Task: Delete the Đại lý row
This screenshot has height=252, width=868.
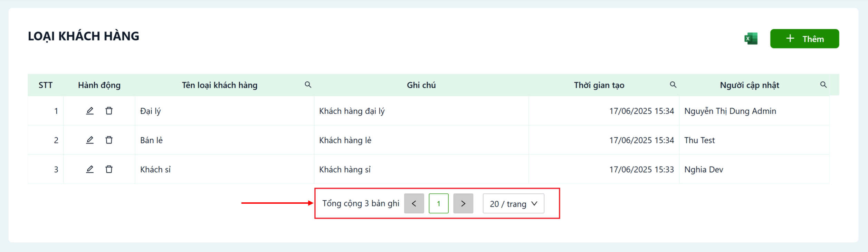Action: [109, 111]
